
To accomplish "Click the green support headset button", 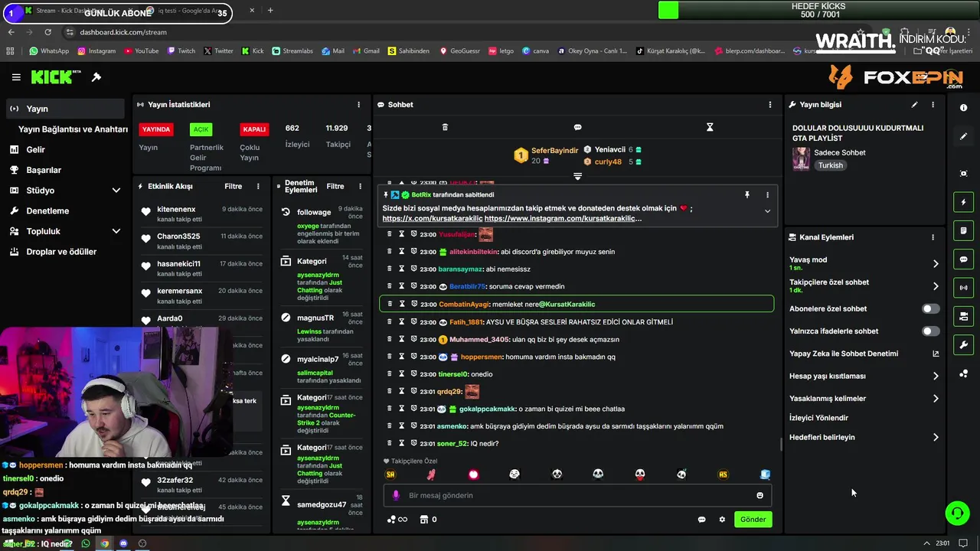I will tap(957, 513).
